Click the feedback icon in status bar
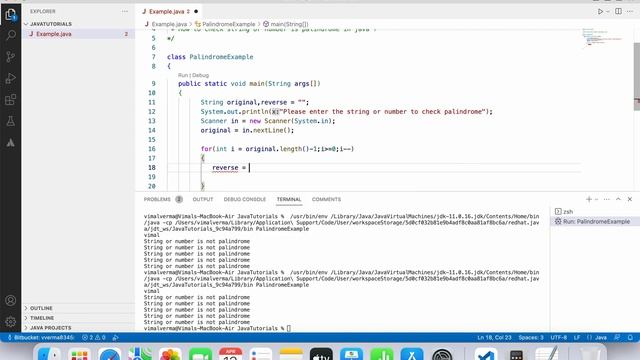640x360 pixels. (617, 338)
